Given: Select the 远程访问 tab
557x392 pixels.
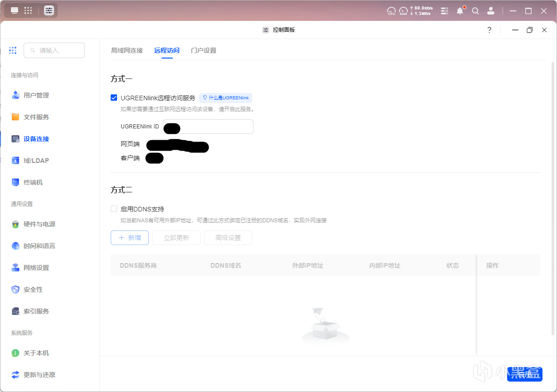Looking at the screenshot, I should 167,50.
